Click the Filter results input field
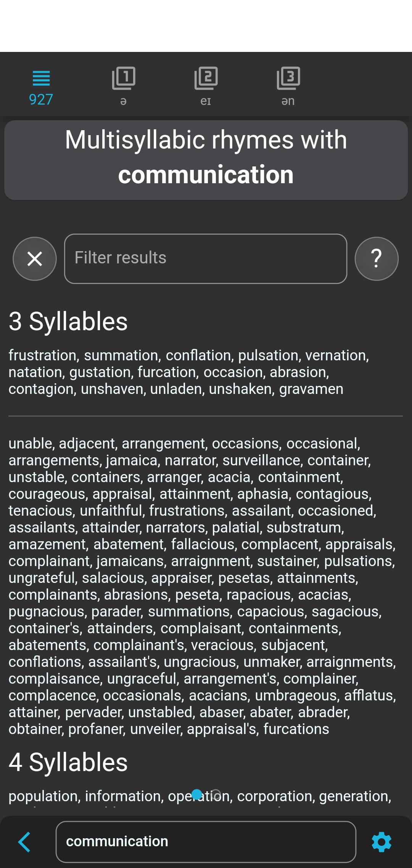 [206, 259]
